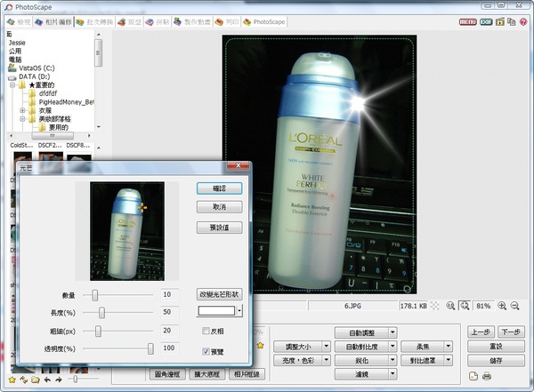Click the 擴大底框 button
This screenshot has height=392, width=534.
click(206, 374)
